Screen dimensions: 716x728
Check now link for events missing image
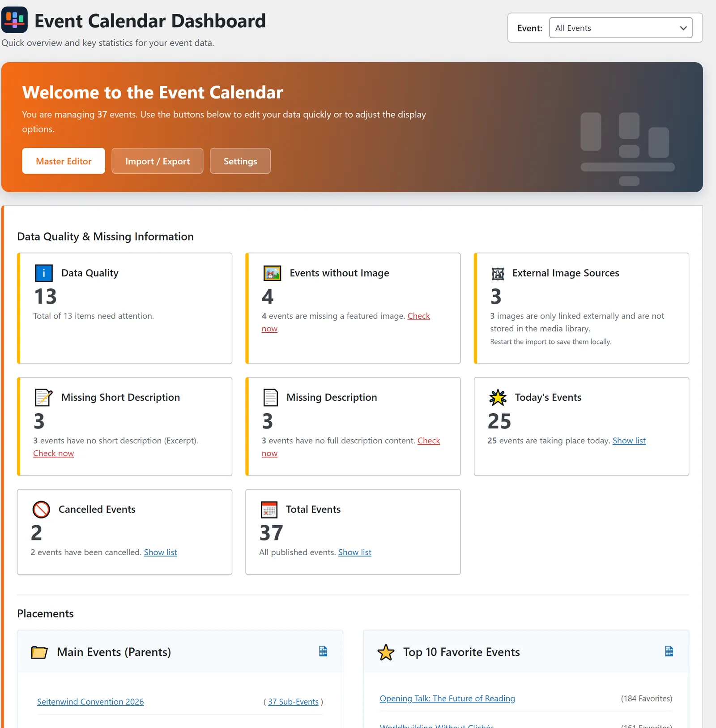[x=418, y=316]
